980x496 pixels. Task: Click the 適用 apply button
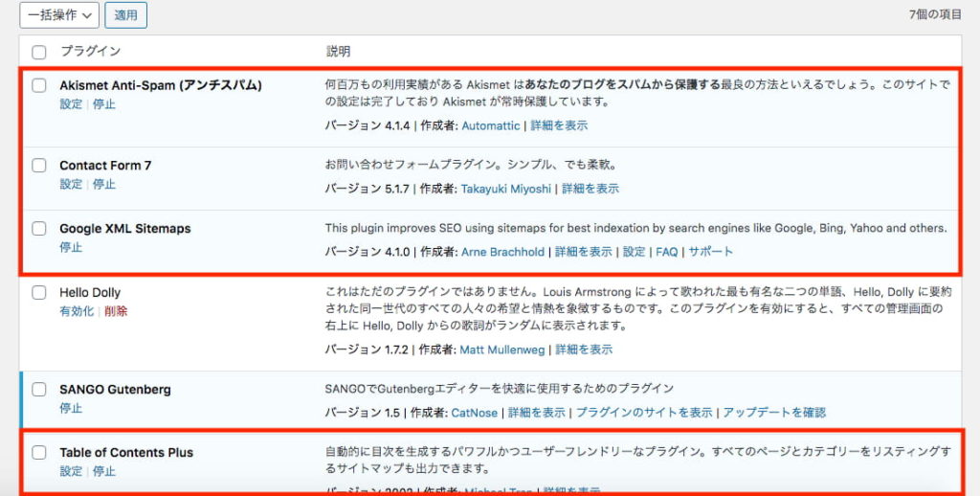tap(125, 15)
